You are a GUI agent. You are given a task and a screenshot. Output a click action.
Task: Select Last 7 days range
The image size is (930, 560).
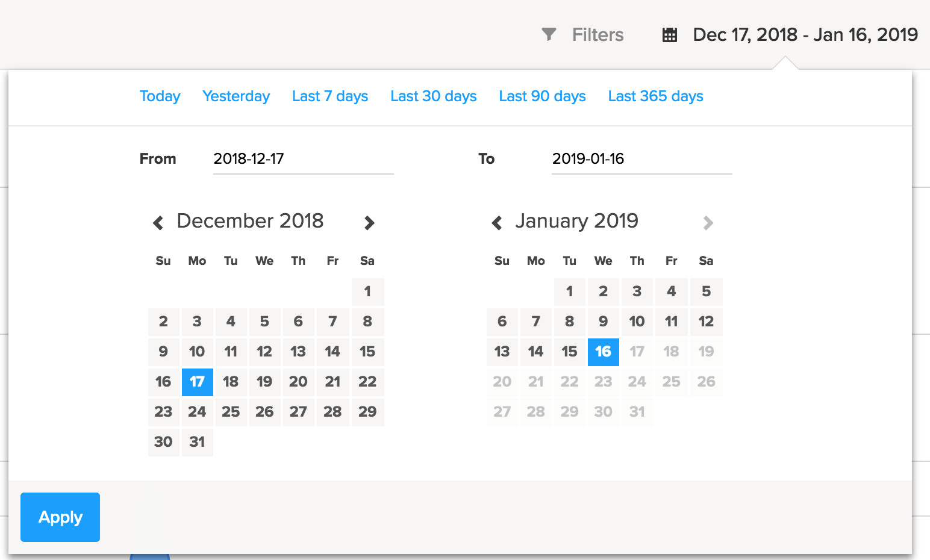[x=330, y=96]
